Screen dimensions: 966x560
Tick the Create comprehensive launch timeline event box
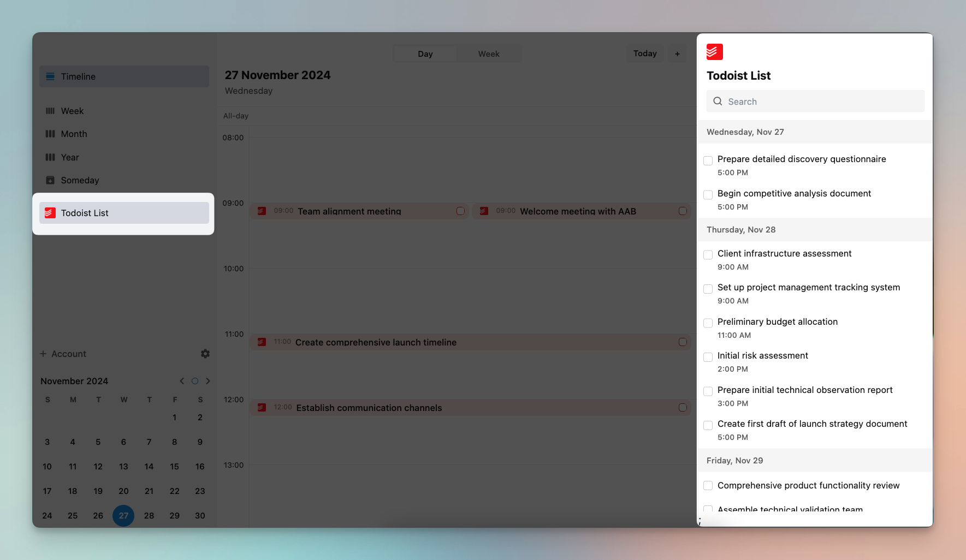(x=683, y=342)
